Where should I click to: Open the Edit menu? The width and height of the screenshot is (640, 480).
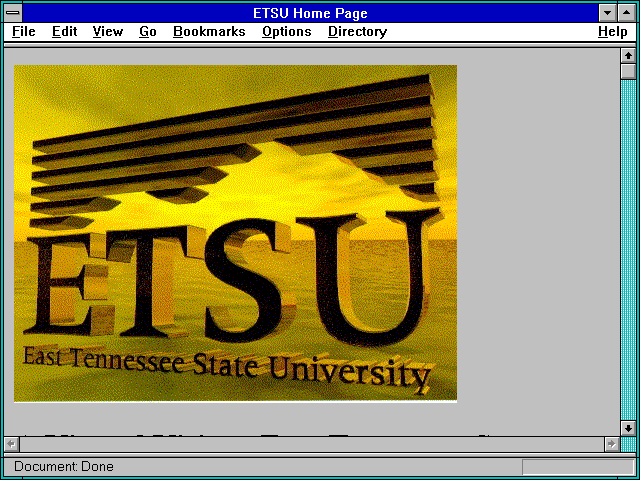[x=64, y=31]
